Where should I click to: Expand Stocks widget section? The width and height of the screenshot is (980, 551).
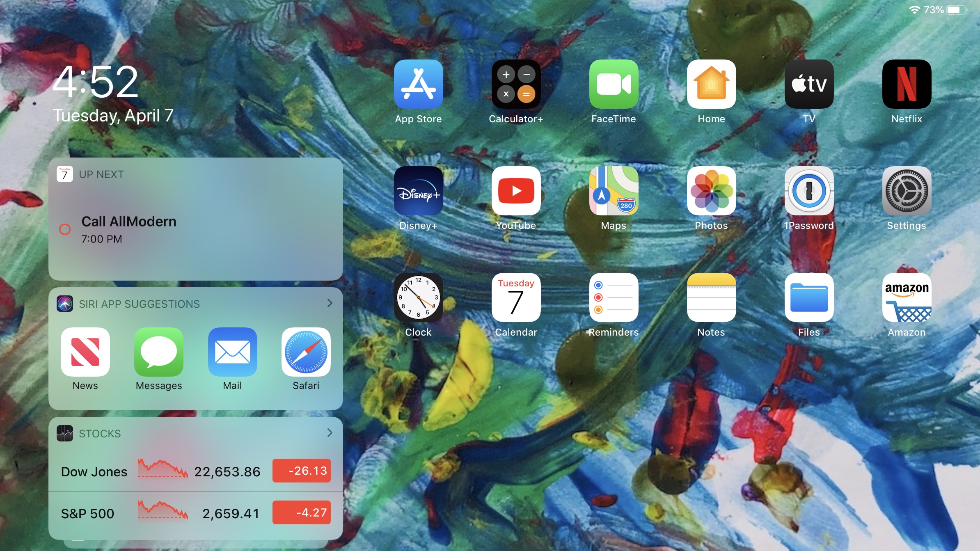[329, 433]
